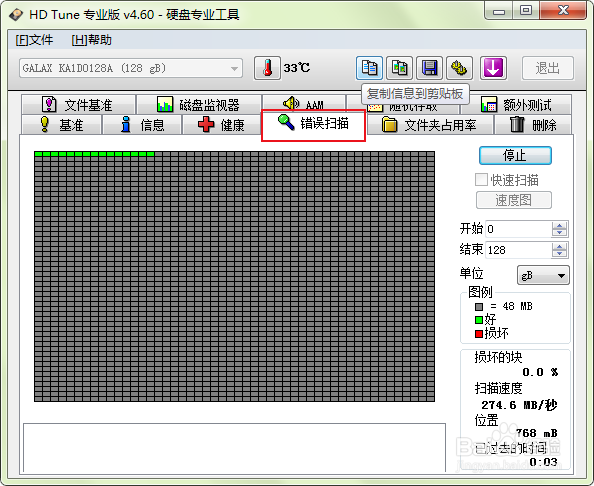The width and height of the screenshot is (594, 486).
Task: Decrease the 结束 value with down arrow
Action: [559, 254]
